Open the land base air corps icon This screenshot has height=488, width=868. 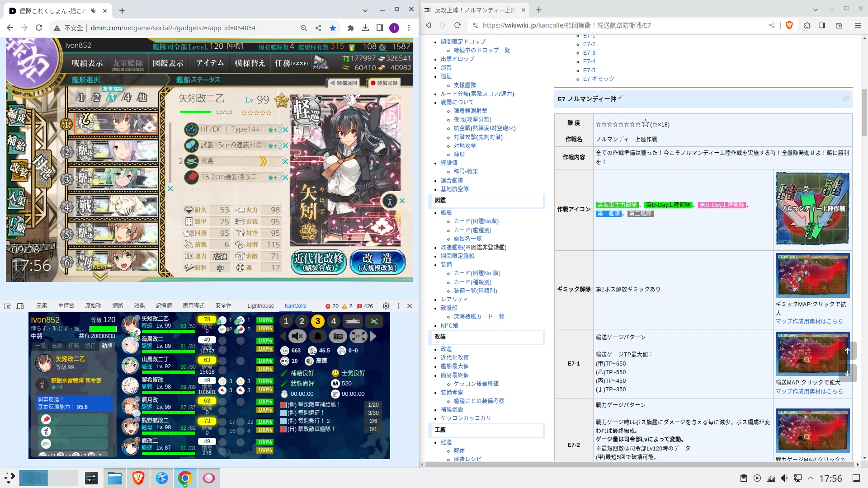pyautogui.click(x=374, y=321)
